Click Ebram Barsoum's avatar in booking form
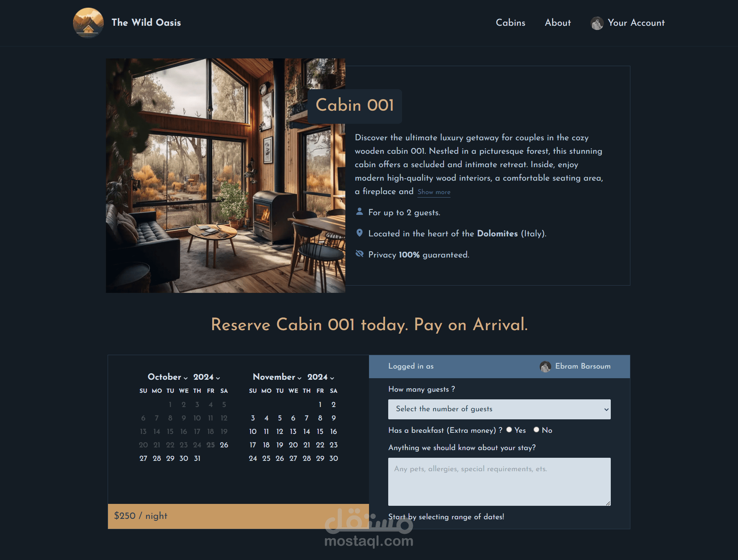Viewport: 738px width, 560px height. point(545,367)
